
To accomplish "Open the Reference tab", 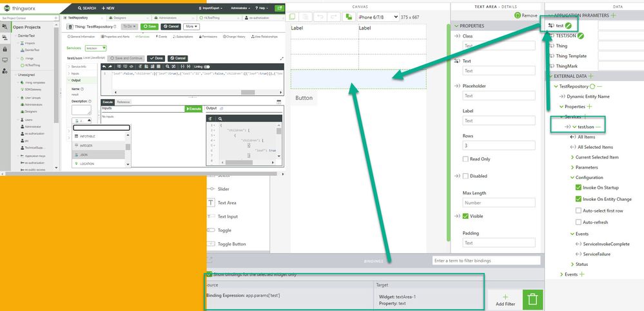I will point(122,102).
